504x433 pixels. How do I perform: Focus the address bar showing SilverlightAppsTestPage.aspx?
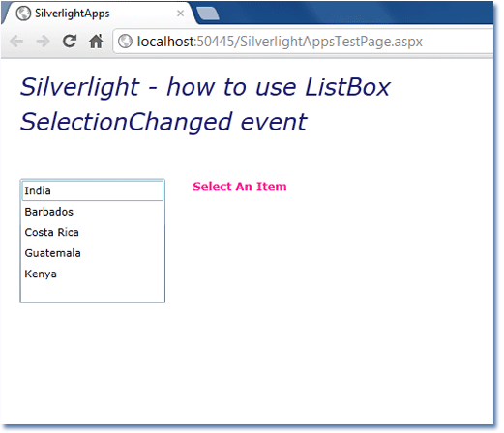[x=303, y=42]
